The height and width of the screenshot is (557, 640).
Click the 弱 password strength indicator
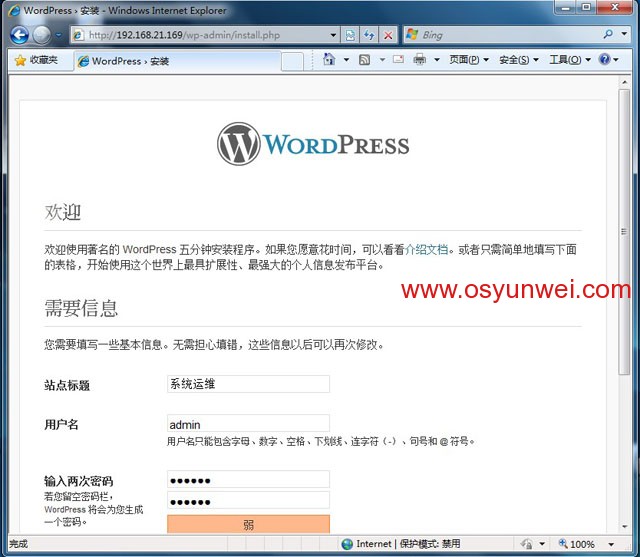pyautogui.click(x=248, y=524)
